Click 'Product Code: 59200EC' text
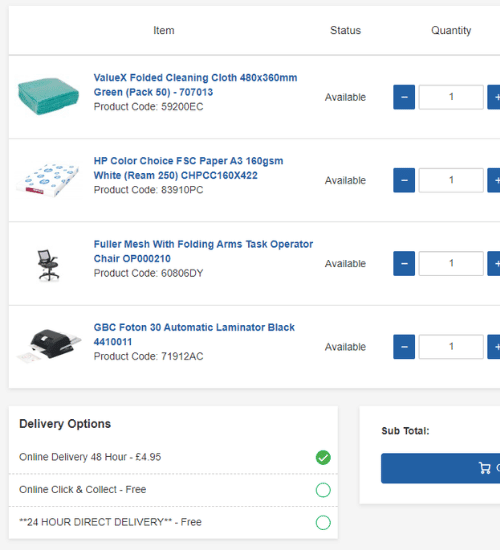Viewport: 500px width, 550px height. pyautogui.click(x=148, y=107)
